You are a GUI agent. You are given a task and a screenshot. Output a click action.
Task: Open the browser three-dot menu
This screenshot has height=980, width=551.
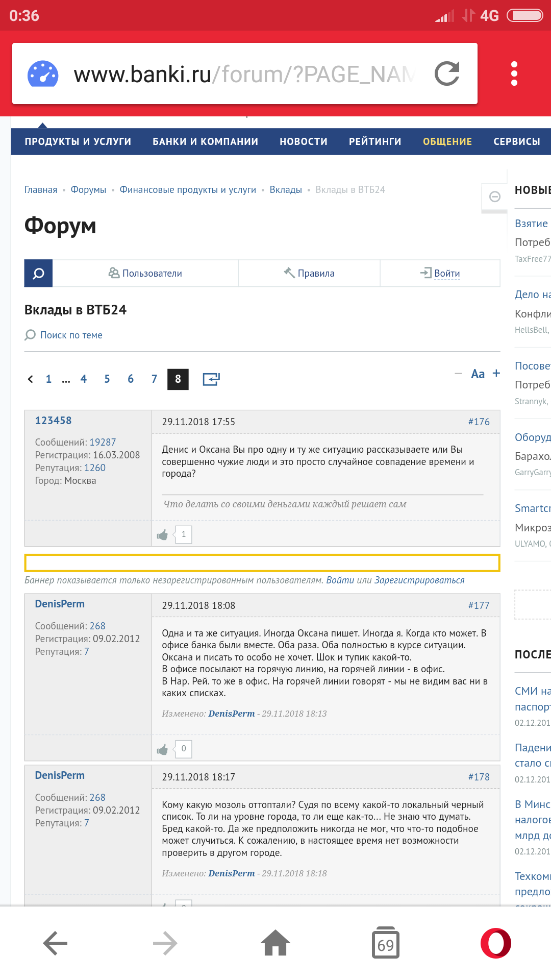(514, 73)
